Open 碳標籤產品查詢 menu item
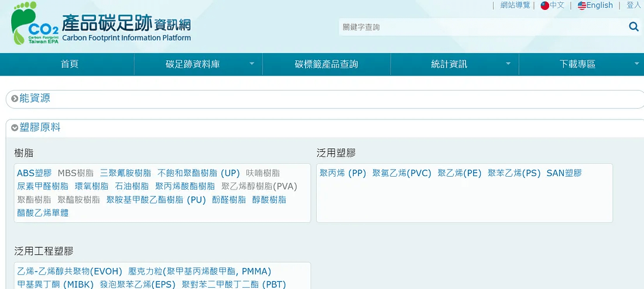The height and width of the screenshot is (289, 644). coord(327,64)
